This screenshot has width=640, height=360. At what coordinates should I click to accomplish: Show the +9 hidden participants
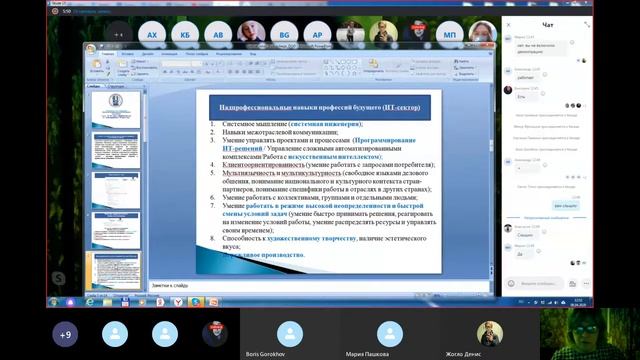coord(65,334)
